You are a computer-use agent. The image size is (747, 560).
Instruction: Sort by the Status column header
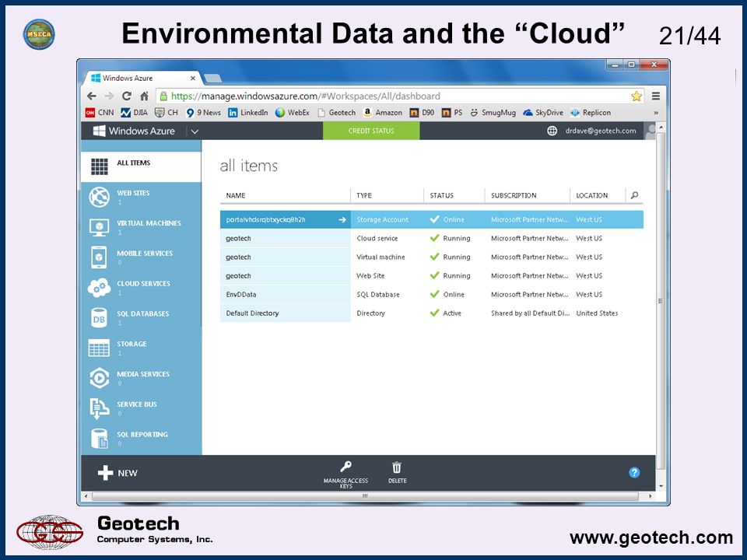click(442, 195)
